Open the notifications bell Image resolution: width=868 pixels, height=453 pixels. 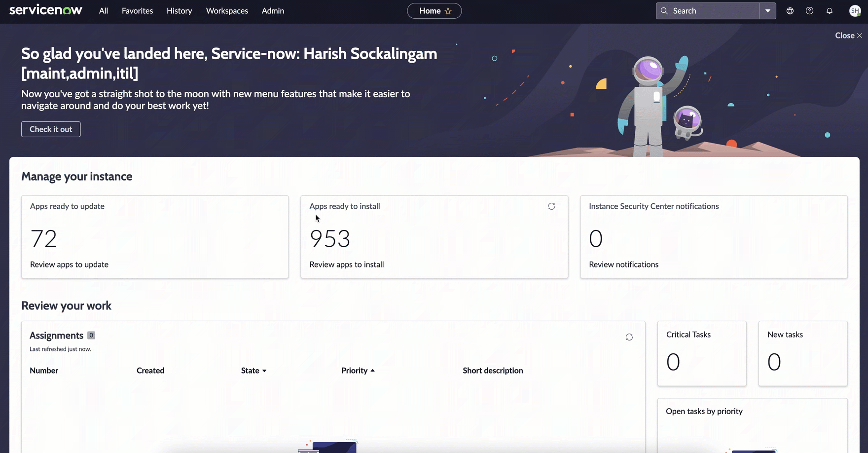click(830, 11)
